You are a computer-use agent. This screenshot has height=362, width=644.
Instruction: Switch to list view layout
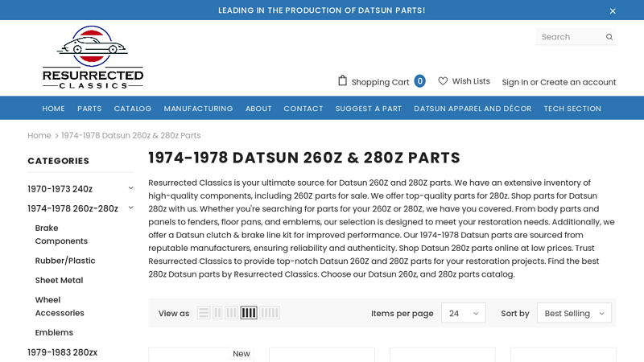point(204,313)
